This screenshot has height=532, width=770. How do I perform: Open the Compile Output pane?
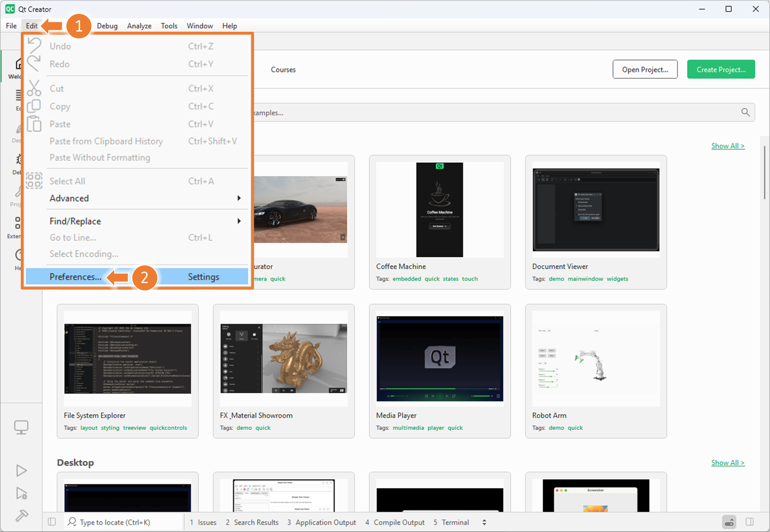395,522
